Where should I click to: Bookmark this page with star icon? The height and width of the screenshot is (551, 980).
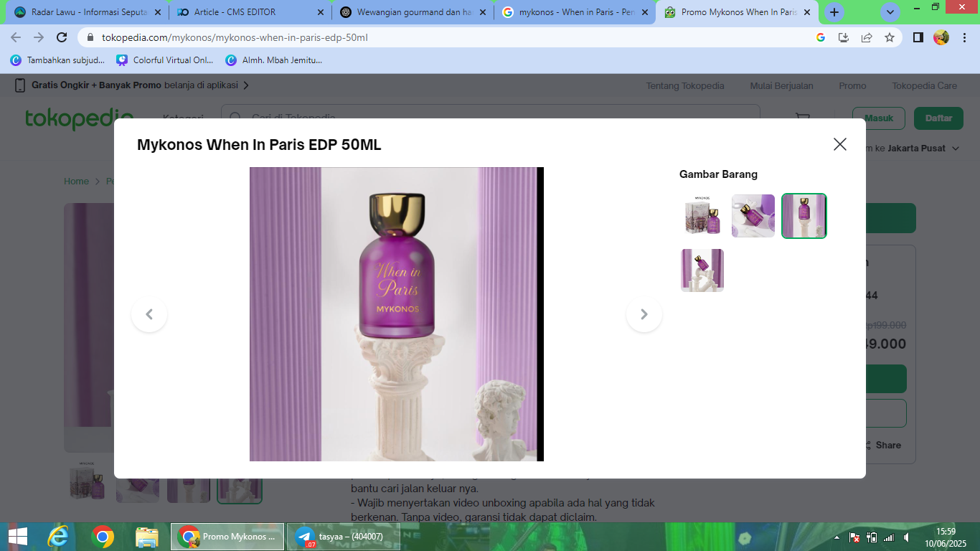(890, 37)
